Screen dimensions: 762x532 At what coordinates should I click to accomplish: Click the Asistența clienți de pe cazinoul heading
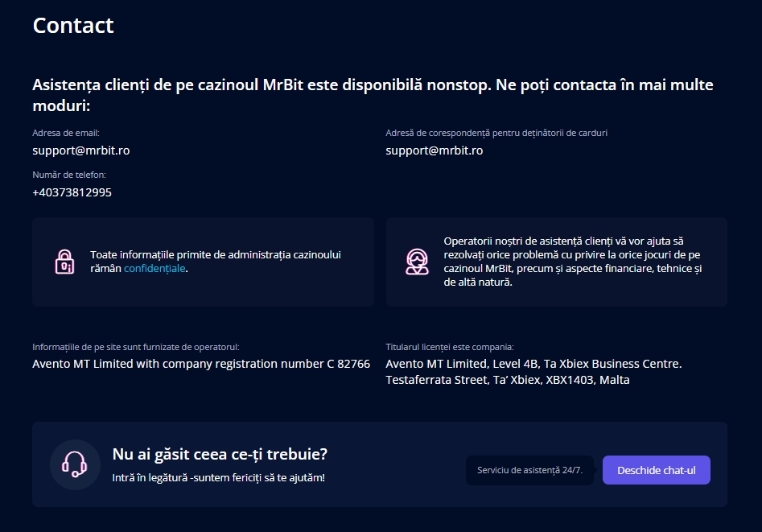click(373, 95)
